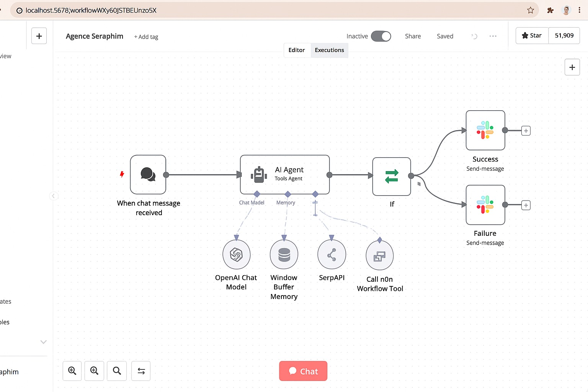Add a new node via top-right plus button
This screenshot has width=588, height=392.
click(x=572, y=67)
